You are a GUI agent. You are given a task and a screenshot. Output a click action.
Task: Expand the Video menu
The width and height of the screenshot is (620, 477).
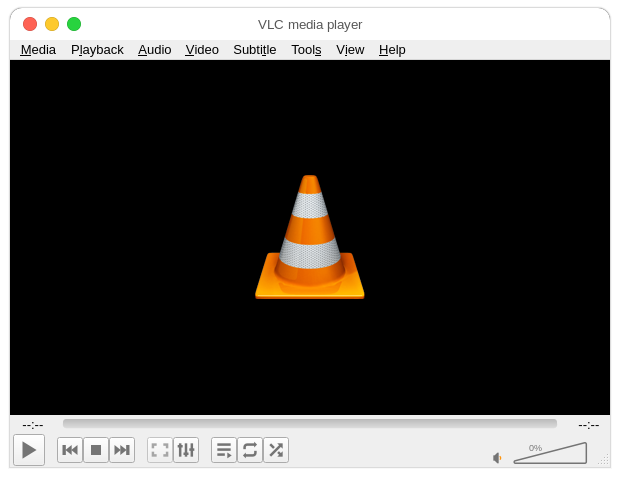coord(202,50)
